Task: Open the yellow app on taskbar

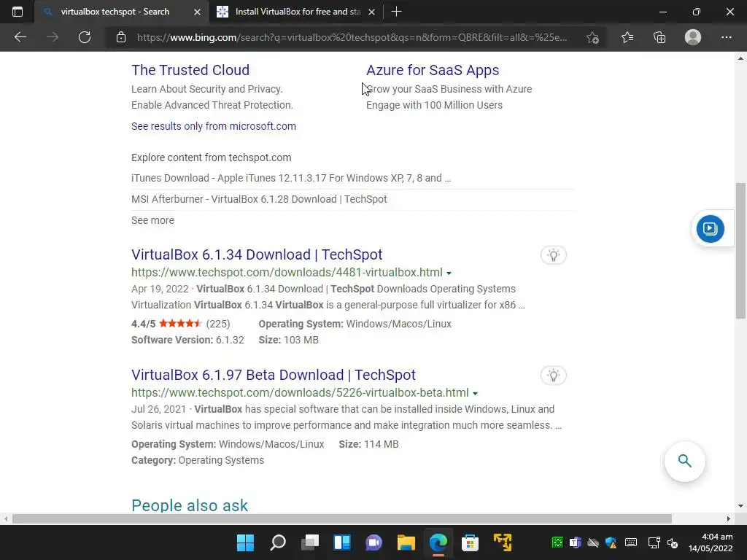Action: (503, 542)
